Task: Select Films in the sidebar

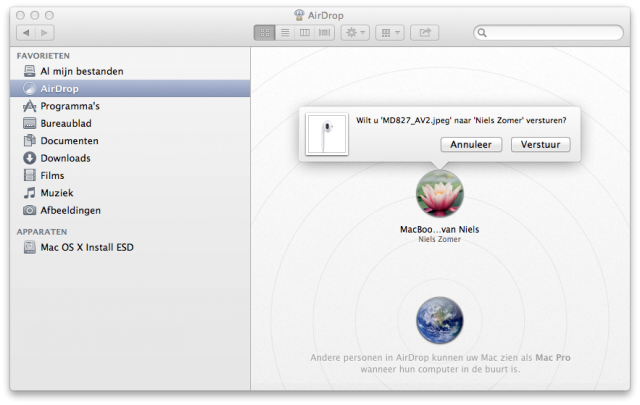Action: pyautogui.click(x=51, y=175)
